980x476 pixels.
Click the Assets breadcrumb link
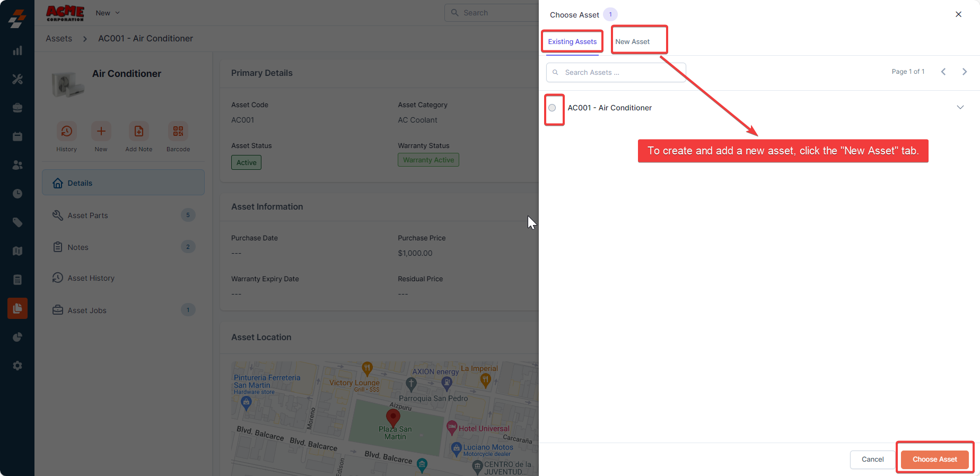(x=59, y=38)
